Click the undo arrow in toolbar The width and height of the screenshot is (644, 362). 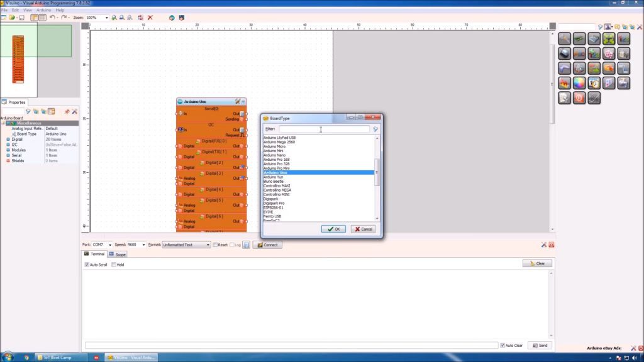(x=52, y=18)
